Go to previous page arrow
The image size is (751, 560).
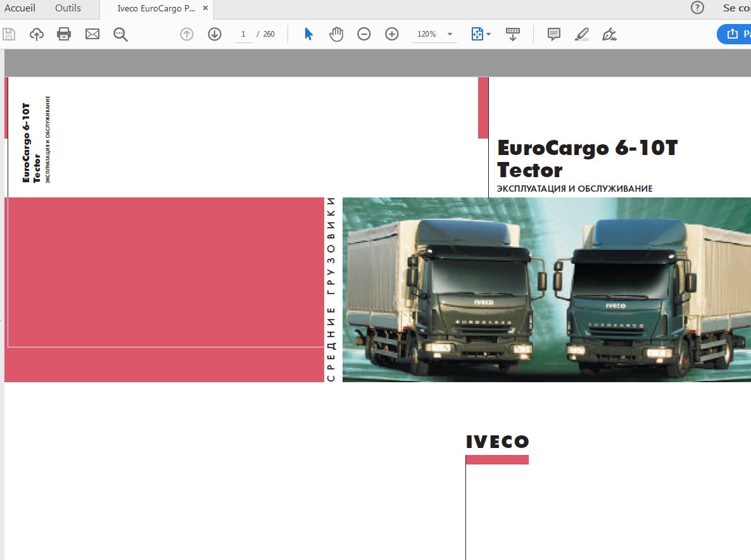[x=187, y=34]
